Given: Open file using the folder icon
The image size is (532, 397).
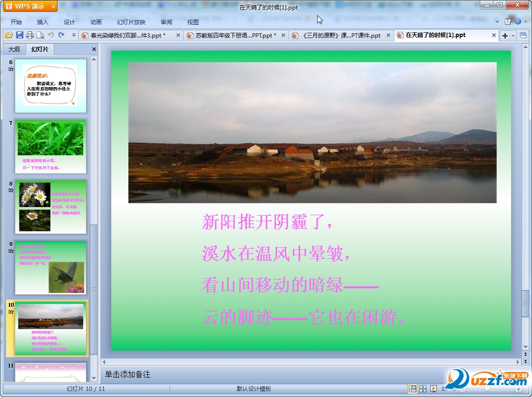Looking at the screenshot, I should [9, 35].
